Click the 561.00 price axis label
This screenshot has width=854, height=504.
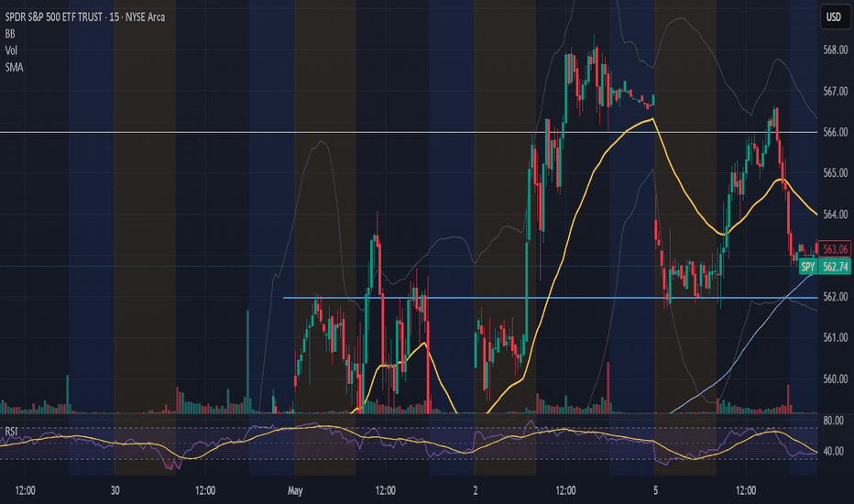coord(835,338)
